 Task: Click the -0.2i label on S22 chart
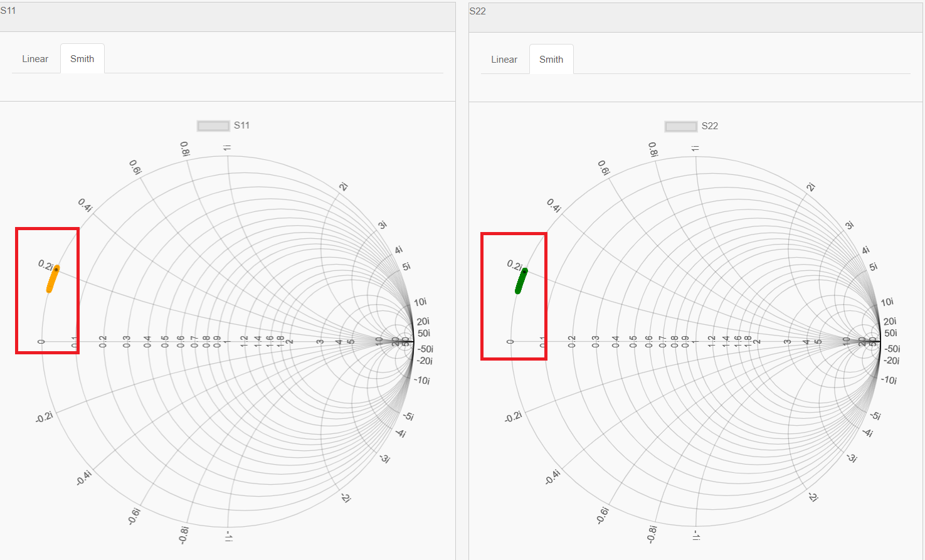tap(513, 416)
